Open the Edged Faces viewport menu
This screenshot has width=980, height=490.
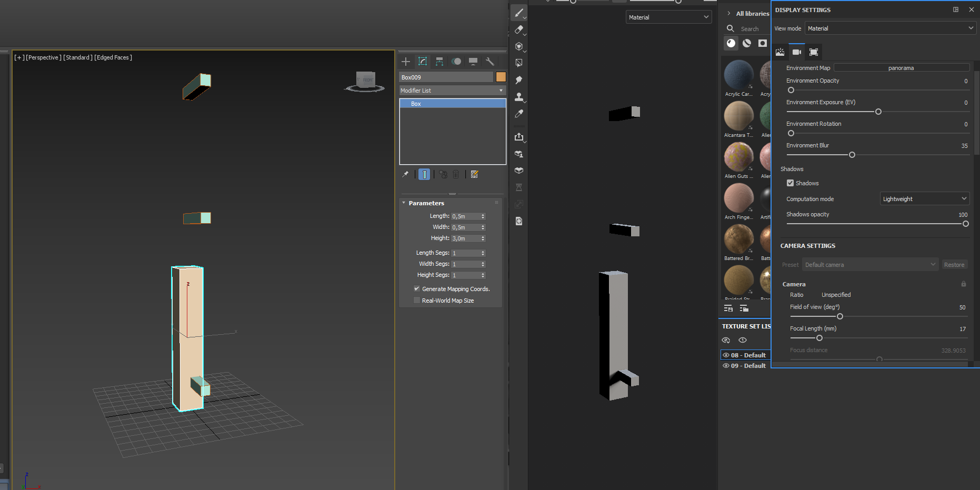(113, 57)
